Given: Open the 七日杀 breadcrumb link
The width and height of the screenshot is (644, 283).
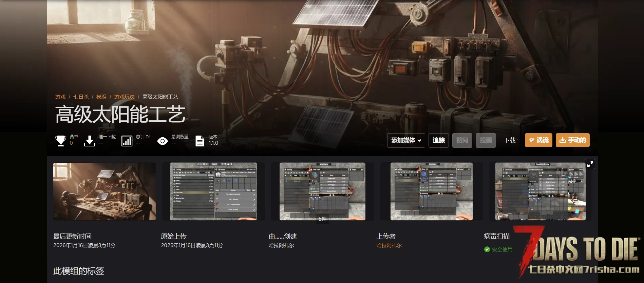Looking at the screenshot, I should tap(81, 97).
